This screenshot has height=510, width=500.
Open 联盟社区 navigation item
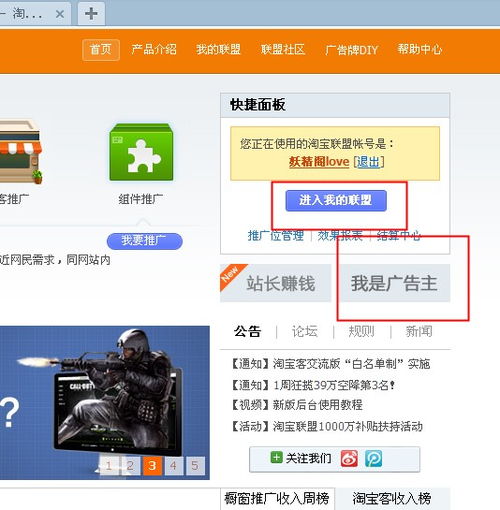click(283, 50)
